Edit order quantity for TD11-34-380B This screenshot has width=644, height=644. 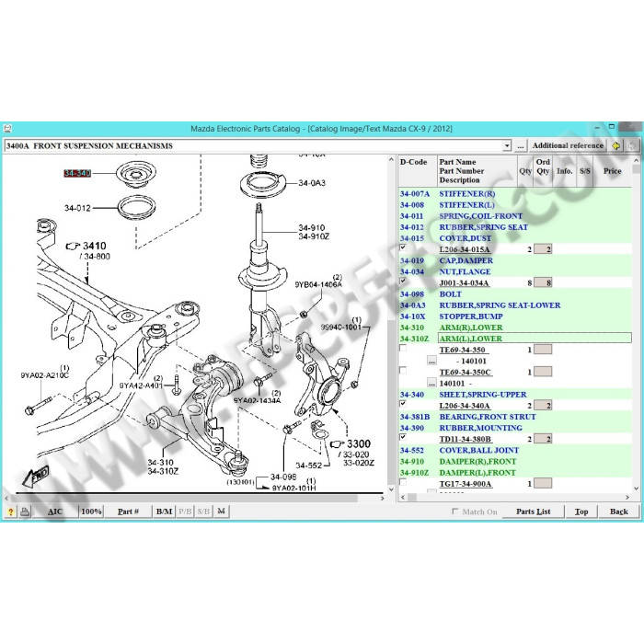pos(543,439)
